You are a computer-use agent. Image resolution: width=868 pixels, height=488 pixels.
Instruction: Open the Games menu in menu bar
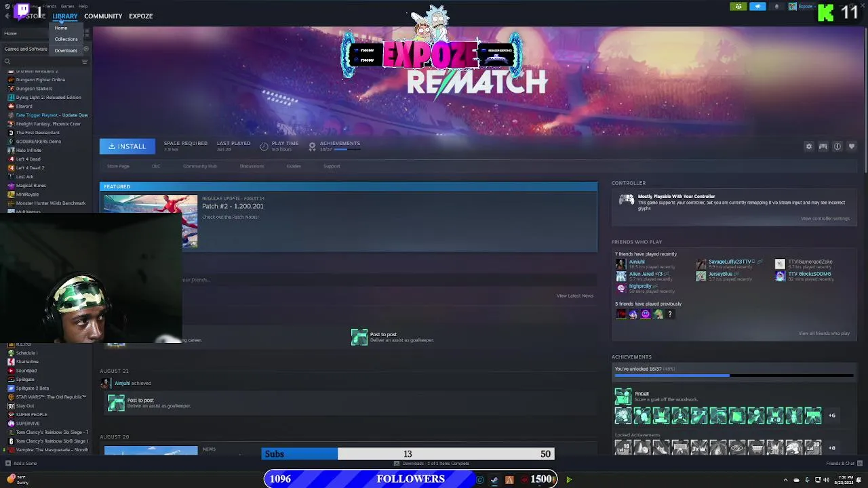[67, 6]
